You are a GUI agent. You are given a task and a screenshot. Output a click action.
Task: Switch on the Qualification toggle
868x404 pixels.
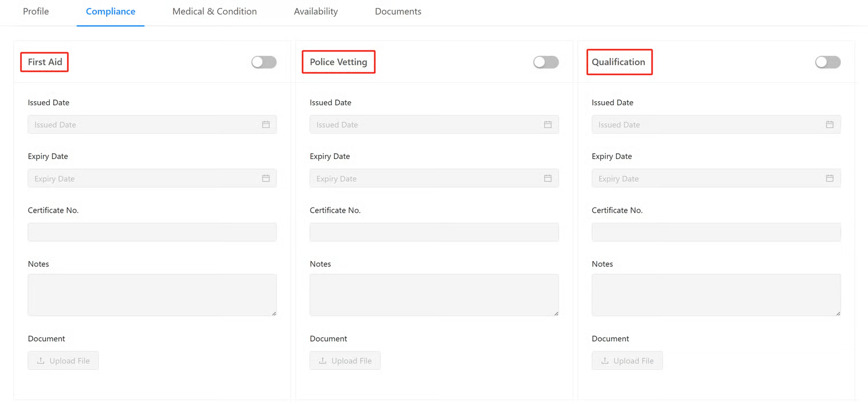click(827, 62)
